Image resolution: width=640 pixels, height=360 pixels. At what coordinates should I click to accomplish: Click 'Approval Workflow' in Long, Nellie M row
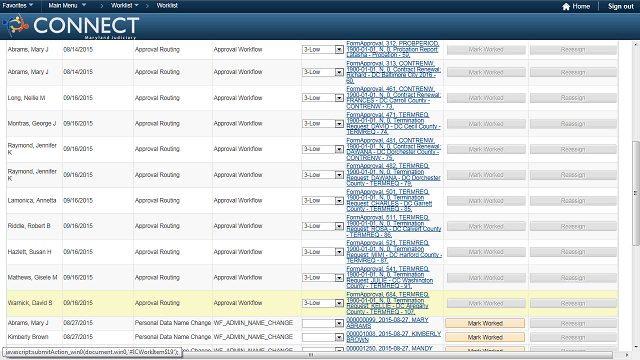tap(238, 98)
